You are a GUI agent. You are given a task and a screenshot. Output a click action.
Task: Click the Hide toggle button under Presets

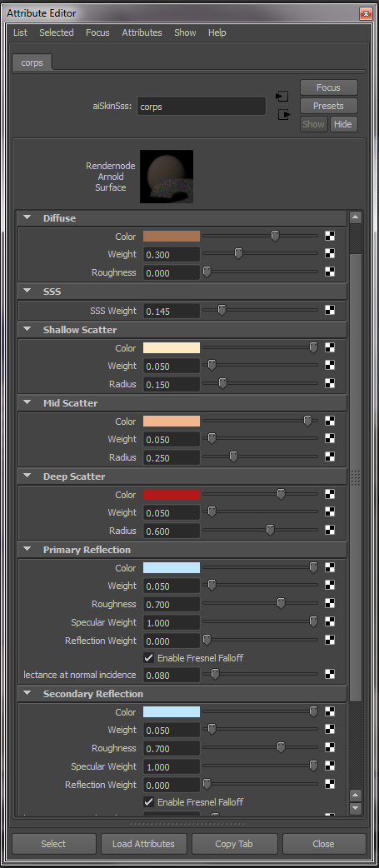click(x=343, y=124)
